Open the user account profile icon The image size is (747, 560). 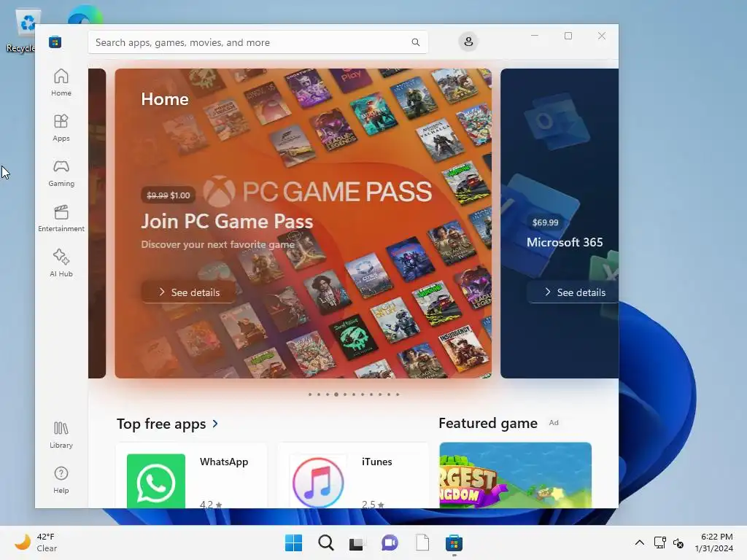(x=468, y=42)
